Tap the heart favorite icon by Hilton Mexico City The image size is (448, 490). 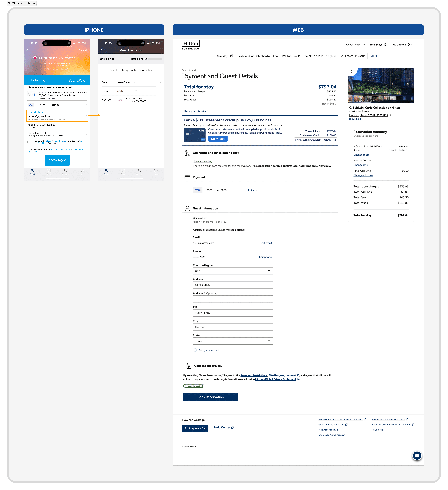click(x=35, y=58)
